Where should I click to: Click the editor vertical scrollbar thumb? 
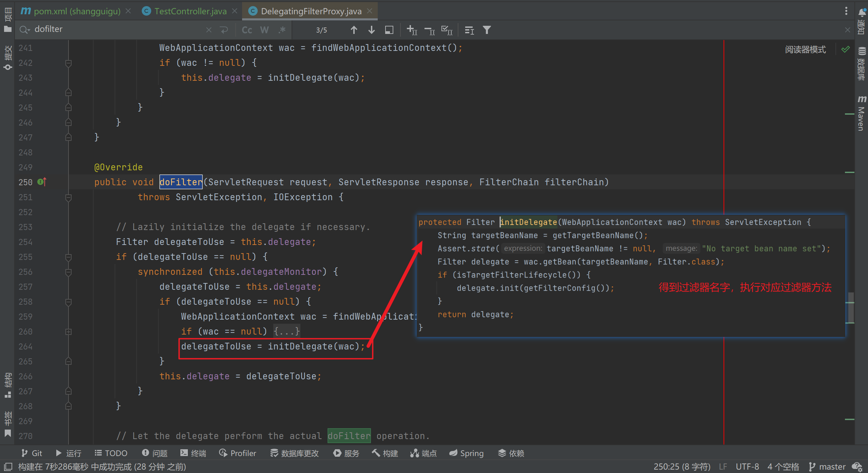pos(851,307)
